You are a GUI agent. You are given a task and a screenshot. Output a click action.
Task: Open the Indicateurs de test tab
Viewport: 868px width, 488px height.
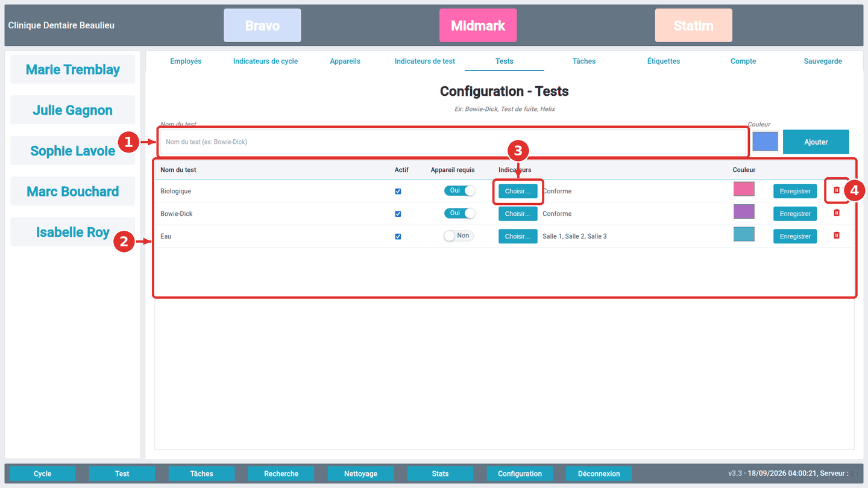pos(425,61)
